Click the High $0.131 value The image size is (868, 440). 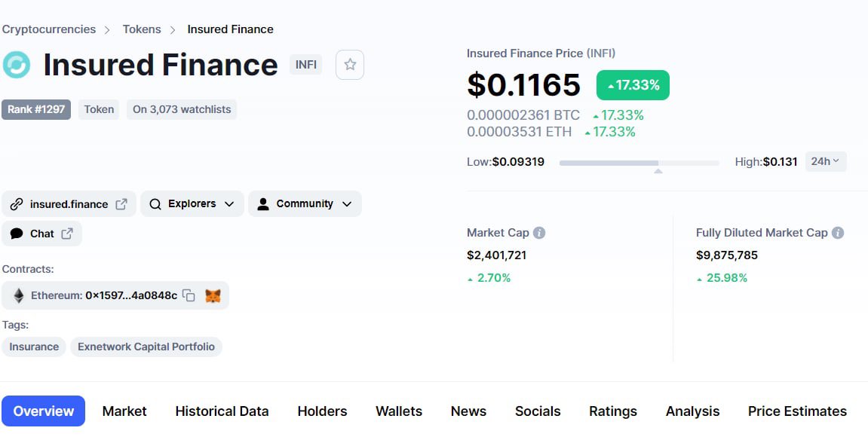click(x=780, y=162)
